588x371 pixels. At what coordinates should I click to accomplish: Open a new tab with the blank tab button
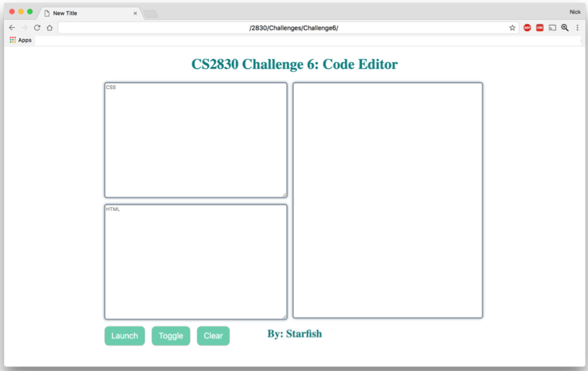point(151,14)
